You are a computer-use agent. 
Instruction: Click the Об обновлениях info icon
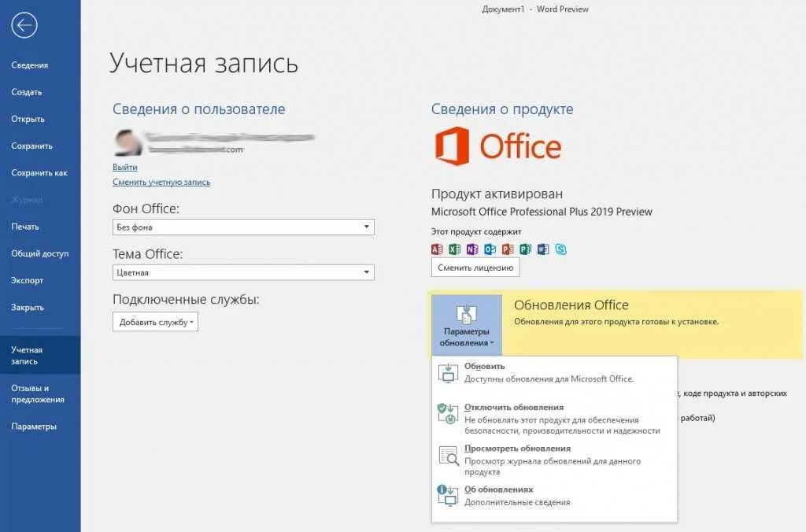[448, 496]
